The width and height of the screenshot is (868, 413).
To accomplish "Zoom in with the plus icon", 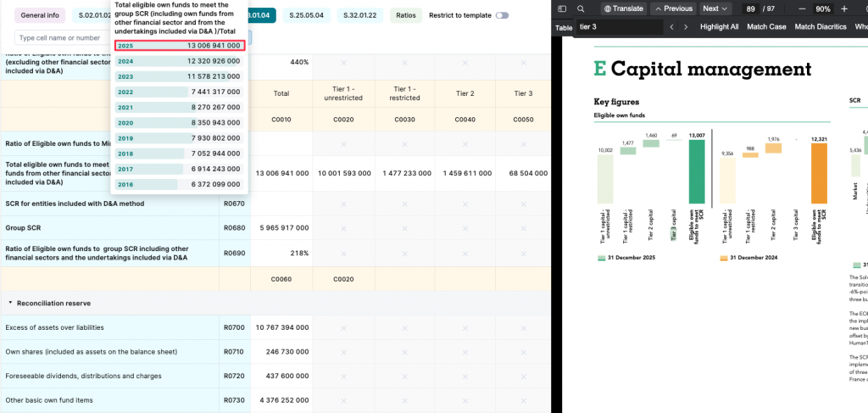I will (x=844, y=8).
